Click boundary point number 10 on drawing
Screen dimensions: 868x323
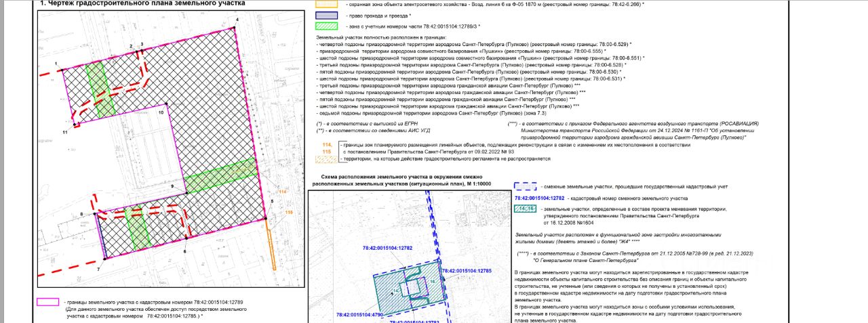click(161, 113)
